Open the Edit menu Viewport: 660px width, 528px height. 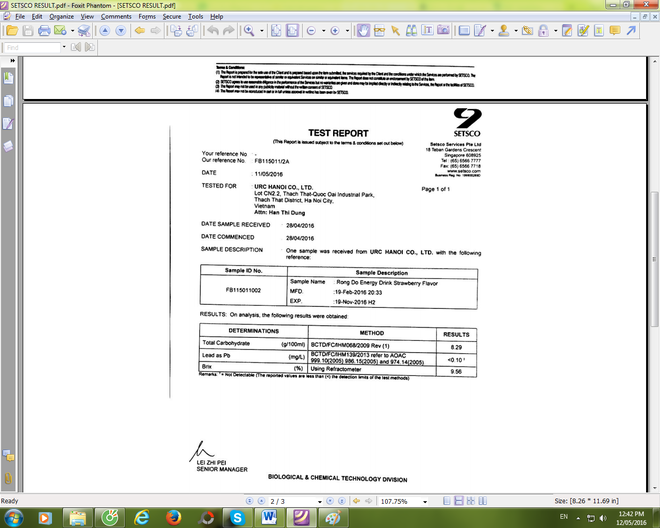[x=37, y=17]
